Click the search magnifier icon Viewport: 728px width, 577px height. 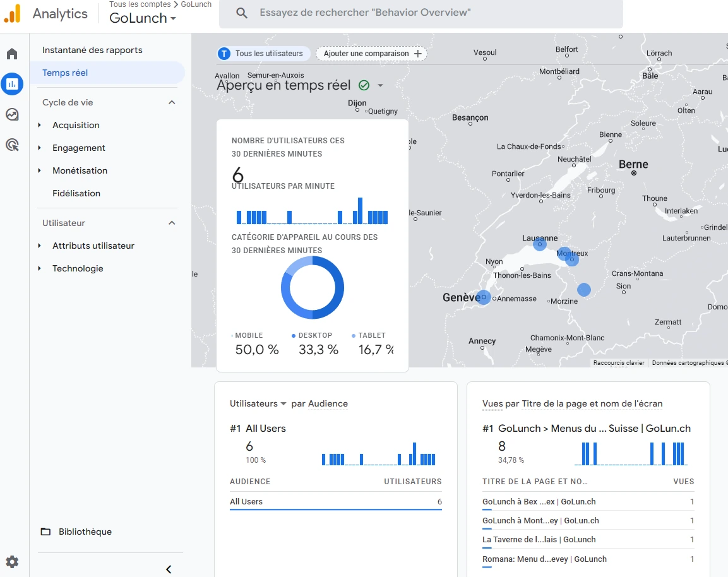coord(241,13)
